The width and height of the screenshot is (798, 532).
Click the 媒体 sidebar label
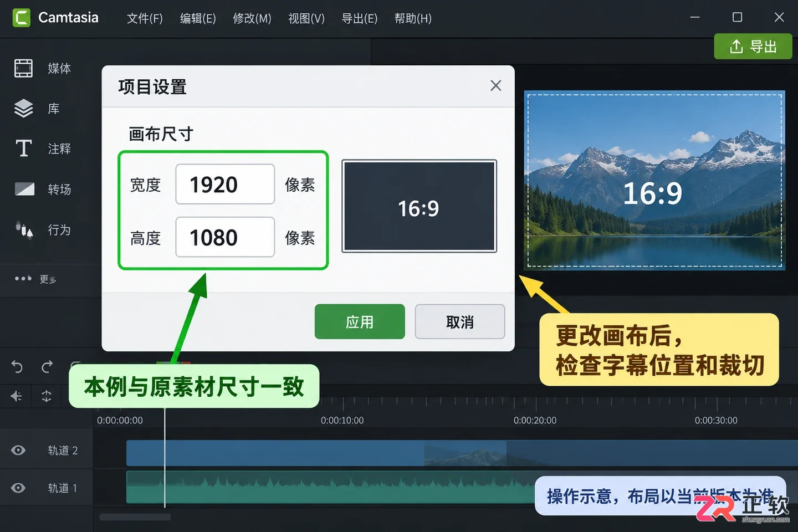(59, 68)
